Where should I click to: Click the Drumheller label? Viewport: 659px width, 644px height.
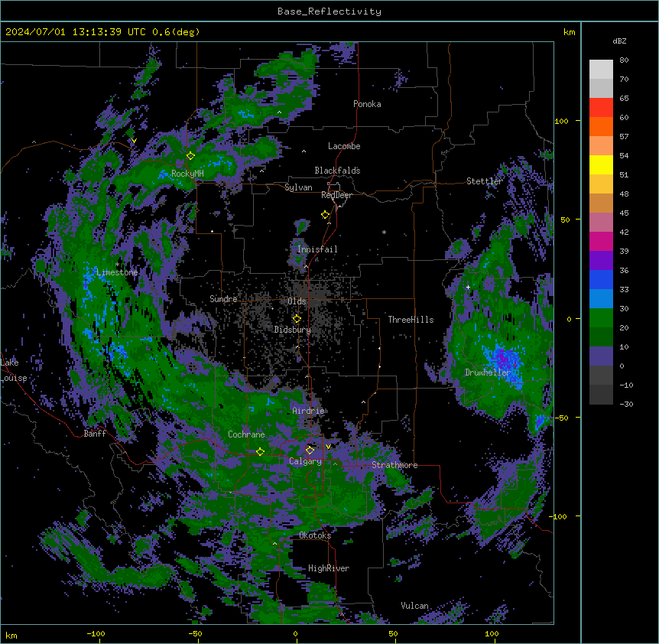(x=488, y=372)
